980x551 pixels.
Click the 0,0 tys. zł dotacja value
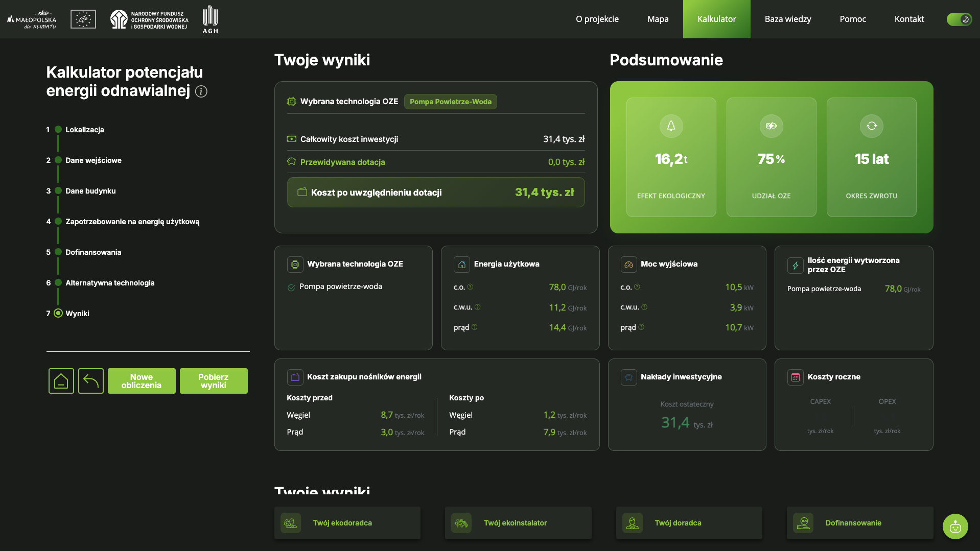pos(566,162)
